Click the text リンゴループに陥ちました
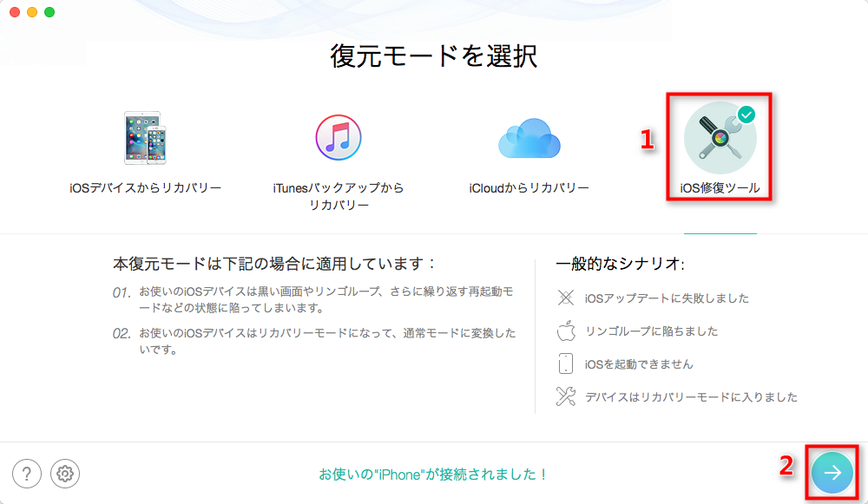The image size is (868, 504). 652,331
